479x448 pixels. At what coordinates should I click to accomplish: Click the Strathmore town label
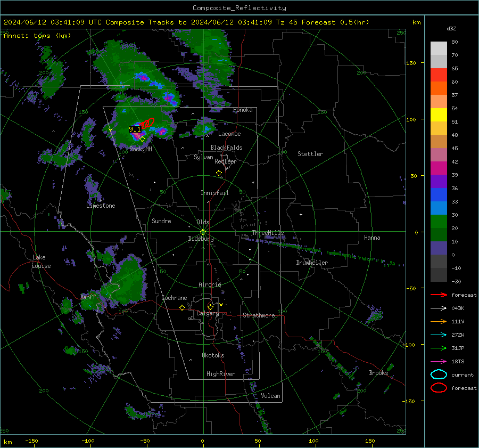coord(259,315)
